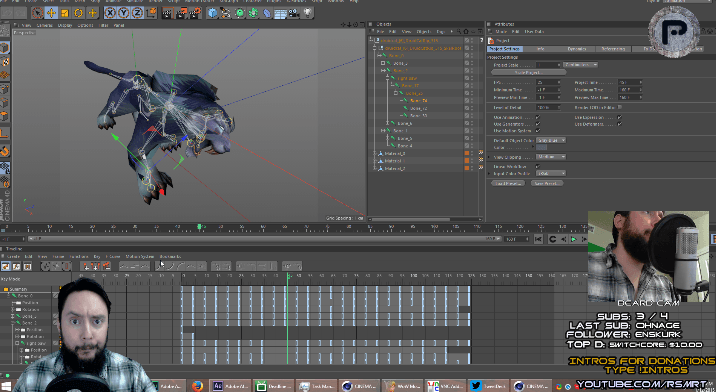Viewport: 716px width, 392px height.
Task: Open Attributes manager Mode menu
Action: [501, 32]
